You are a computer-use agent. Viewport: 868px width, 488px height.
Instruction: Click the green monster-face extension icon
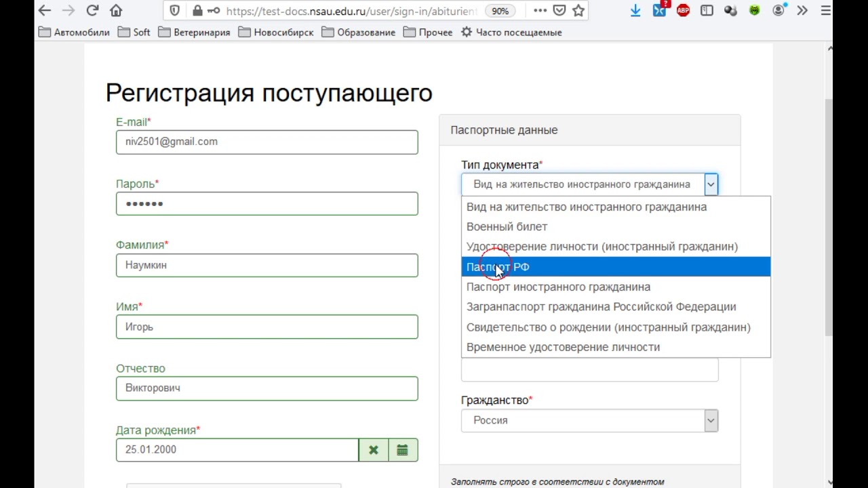point(754,11)
